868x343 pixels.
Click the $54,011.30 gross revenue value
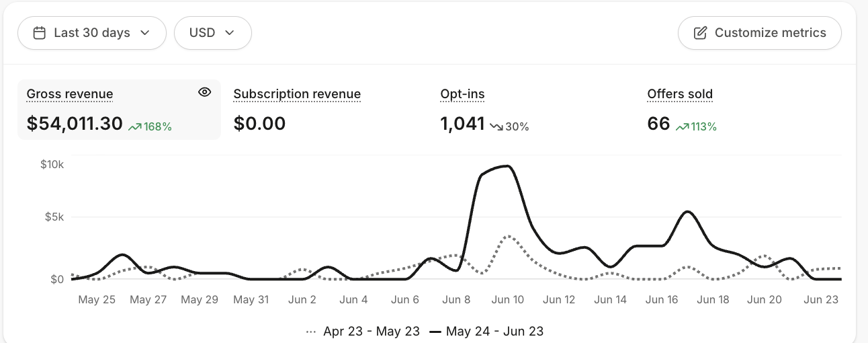[75, 124]
